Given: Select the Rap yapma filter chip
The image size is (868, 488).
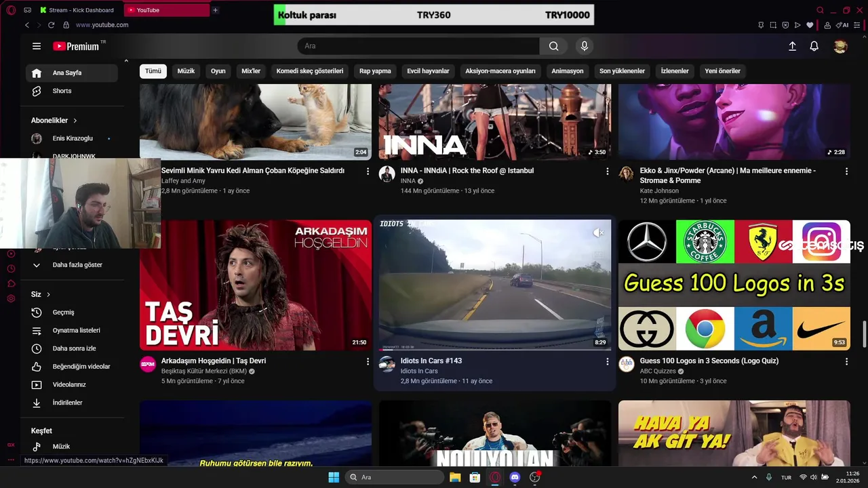Looking at the screenshot, I should pos(375,70).
